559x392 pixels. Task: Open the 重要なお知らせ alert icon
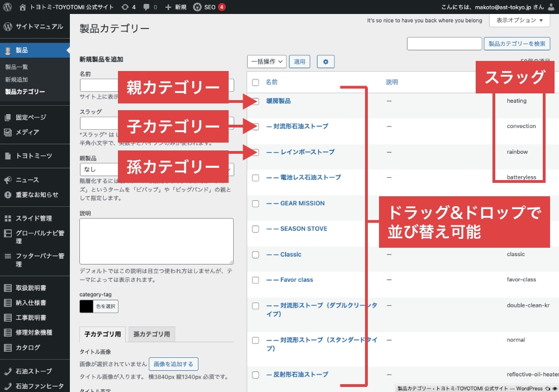[x=8, y=195]
